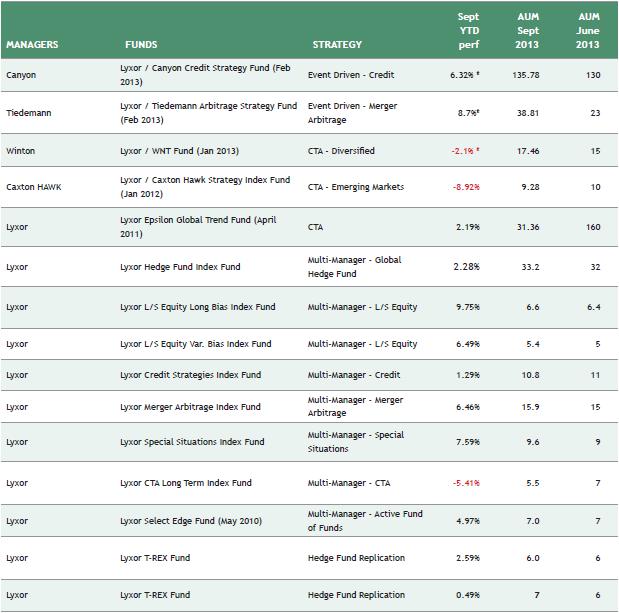Image resolution: width=619 pixels, height=613 pixels.
Task: Click the FUNDS column header
Action: coord(141,45)
